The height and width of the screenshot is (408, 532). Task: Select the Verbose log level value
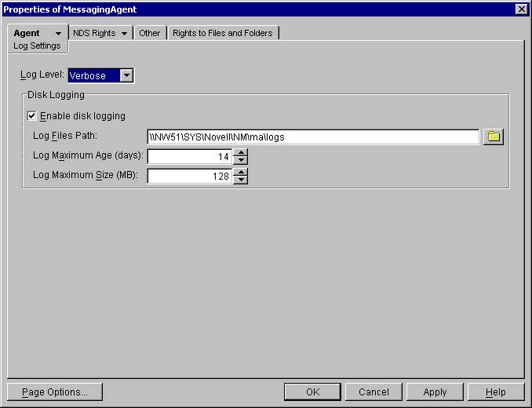click(x=94, y=75)
